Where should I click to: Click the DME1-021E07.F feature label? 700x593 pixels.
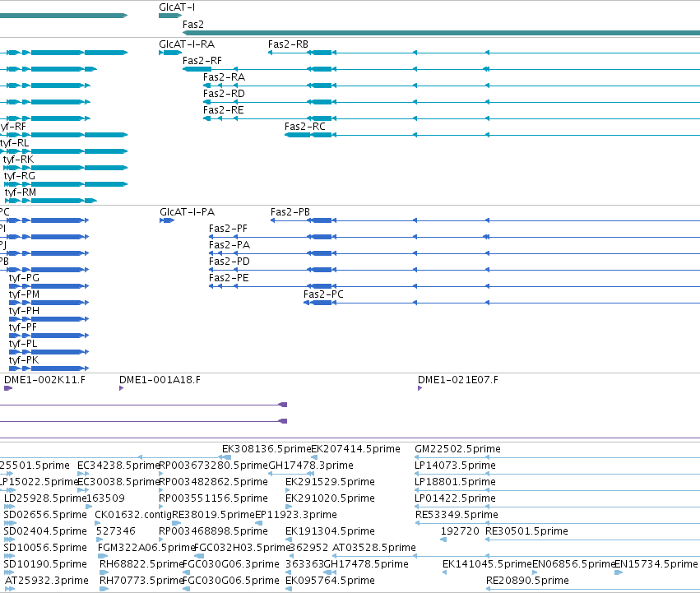tap(458, 380)
